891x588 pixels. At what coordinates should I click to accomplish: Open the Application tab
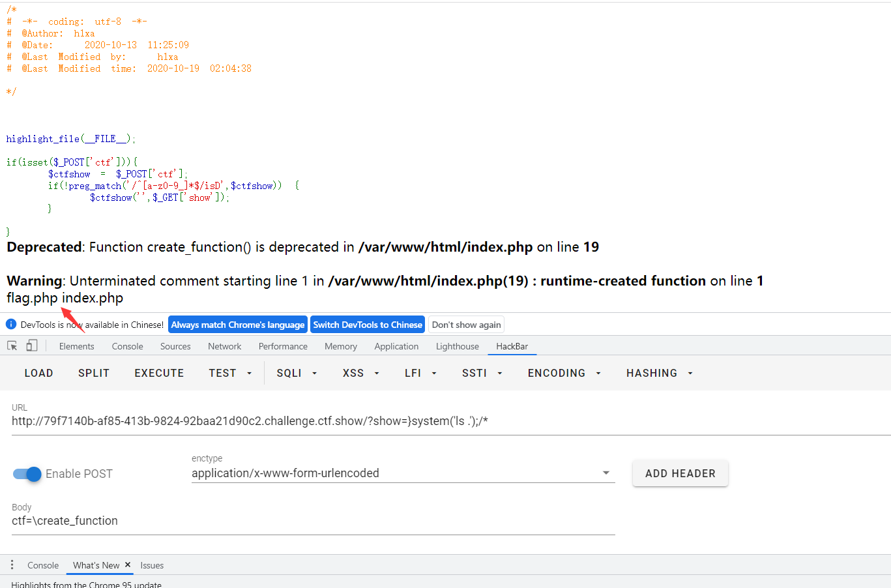396,346
